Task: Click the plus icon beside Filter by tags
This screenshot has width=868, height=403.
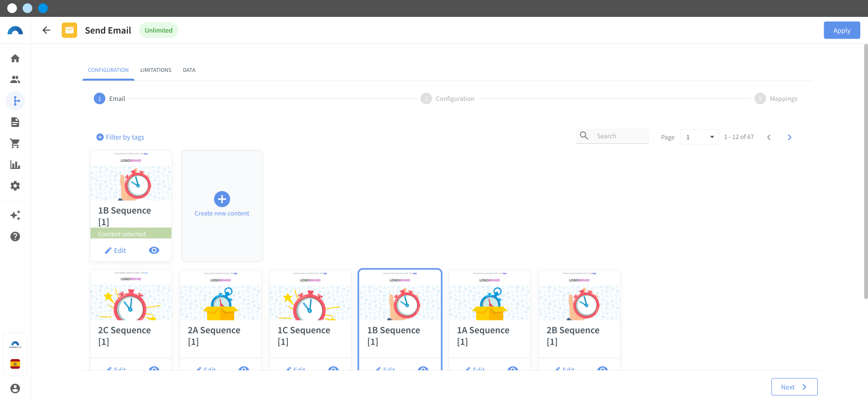Action: [x=100, y=137]
